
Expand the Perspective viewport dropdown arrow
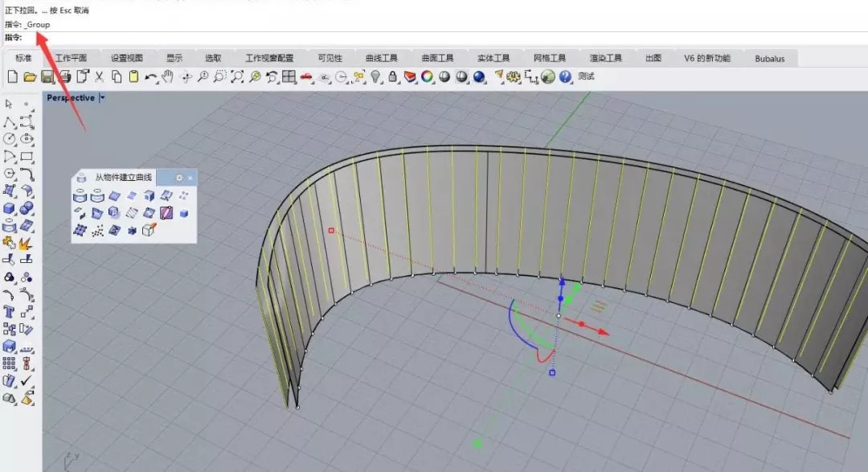[102, 98]
